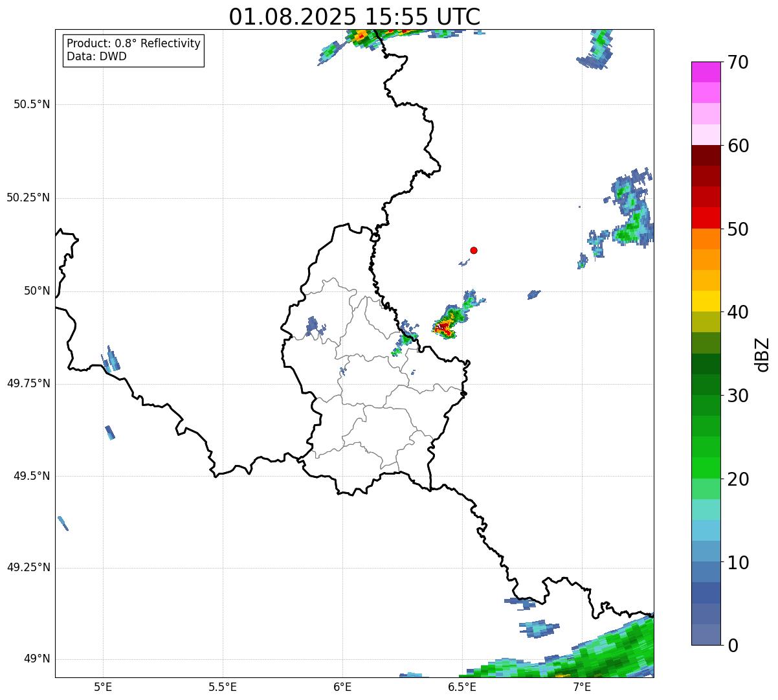Click the 49.75°N latitude label
Image resolution: width=778 pixels, height=700 pixels.
point(28,383)
